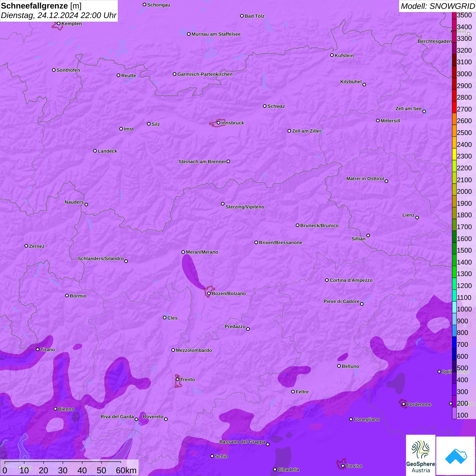Image resolution: width=476 pixels, height=476 pixels.
Task: Click the Modell: SNOWGRID label
Action: pos(438,6)
